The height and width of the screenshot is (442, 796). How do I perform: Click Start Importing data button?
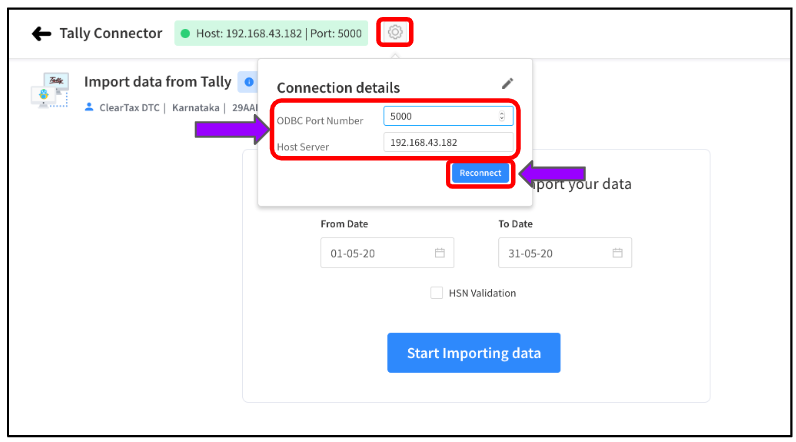click(x=474, y=353)
